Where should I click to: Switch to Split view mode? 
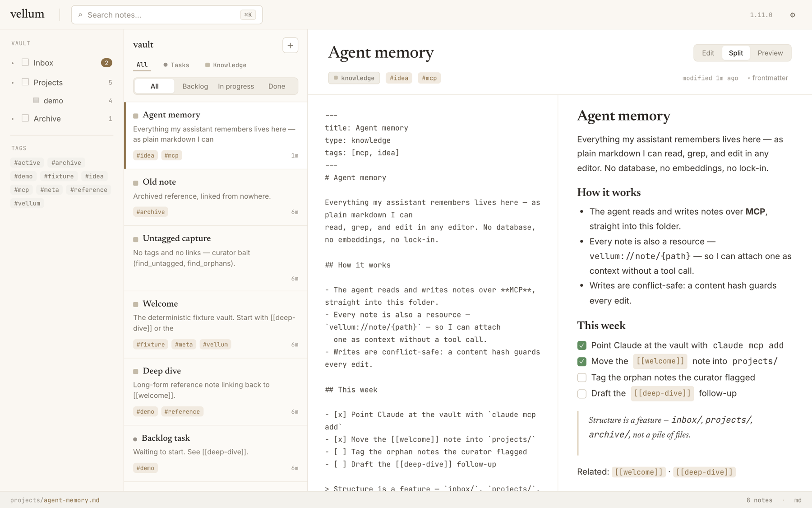pos(736,53)
